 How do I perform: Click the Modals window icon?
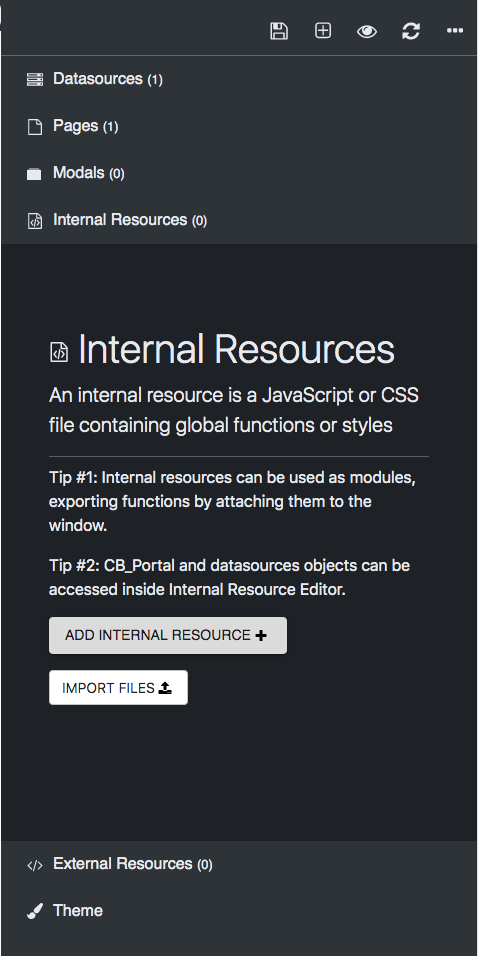pyautogui.click(x=34, y=174)
